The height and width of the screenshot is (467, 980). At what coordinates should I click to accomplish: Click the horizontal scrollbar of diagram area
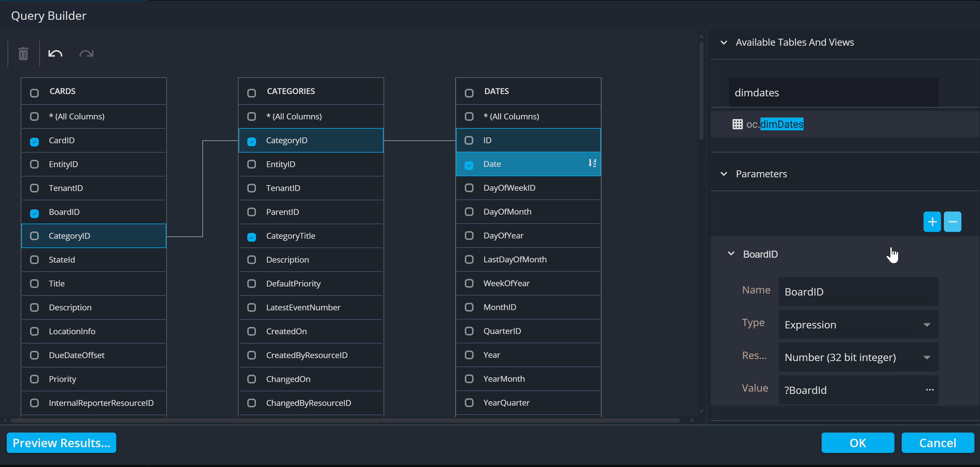pos(345,420)
